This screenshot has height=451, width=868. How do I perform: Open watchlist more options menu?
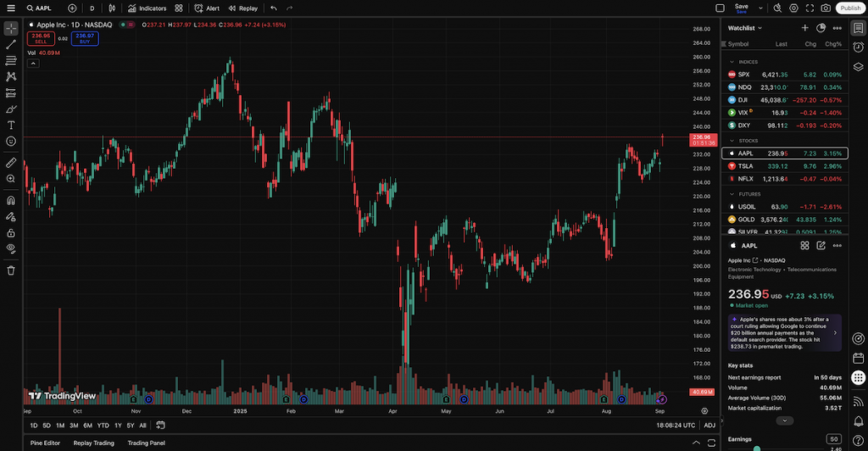click(837, 28)
